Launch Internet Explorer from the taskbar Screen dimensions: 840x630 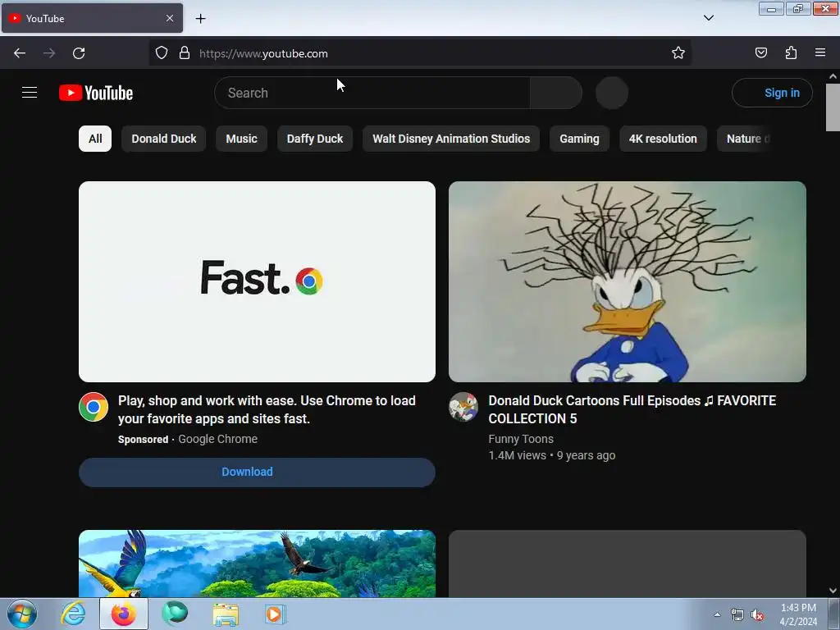click(73, 614)
